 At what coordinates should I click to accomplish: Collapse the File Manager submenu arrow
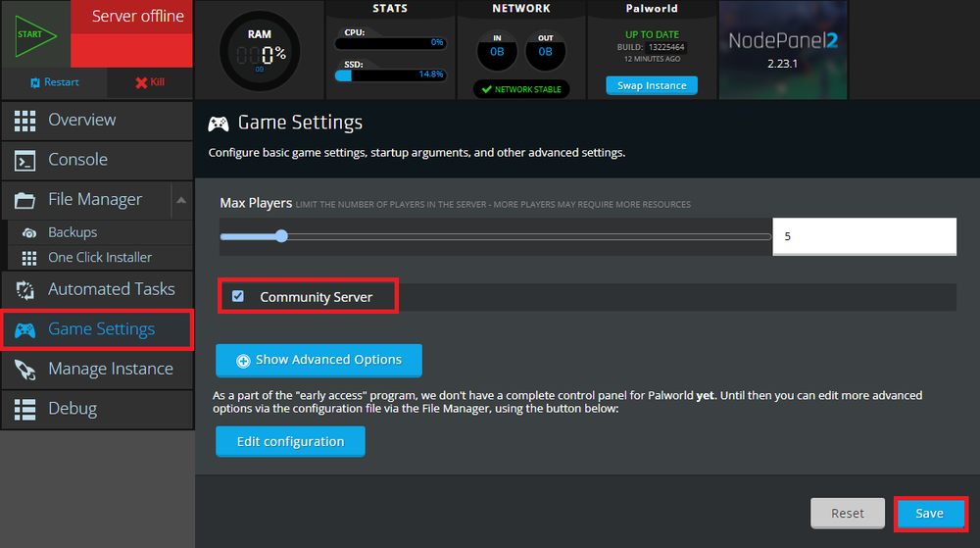tap(181, 201)
